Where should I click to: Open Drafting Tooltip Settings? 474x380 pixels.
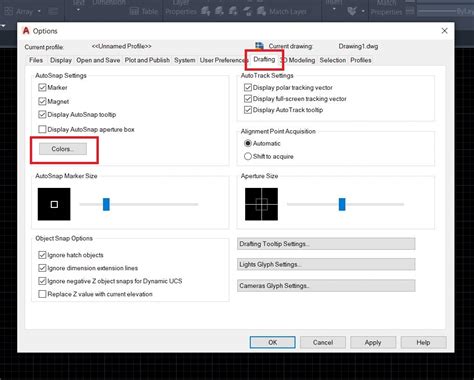[326, 244]
